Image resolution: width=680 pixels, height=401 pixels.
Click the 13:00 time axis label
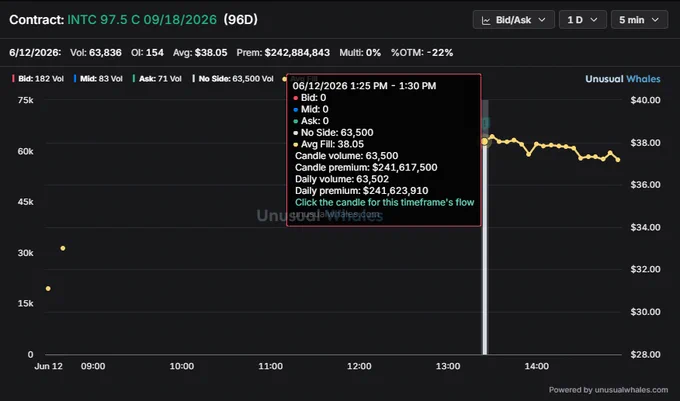pos(448,366)
